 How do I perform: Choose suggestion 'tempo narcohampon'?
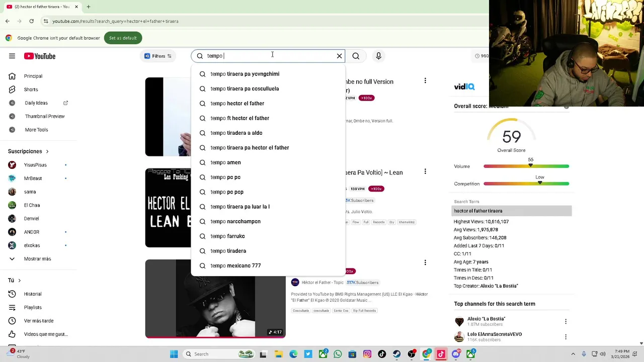click(x=268, y=221)
